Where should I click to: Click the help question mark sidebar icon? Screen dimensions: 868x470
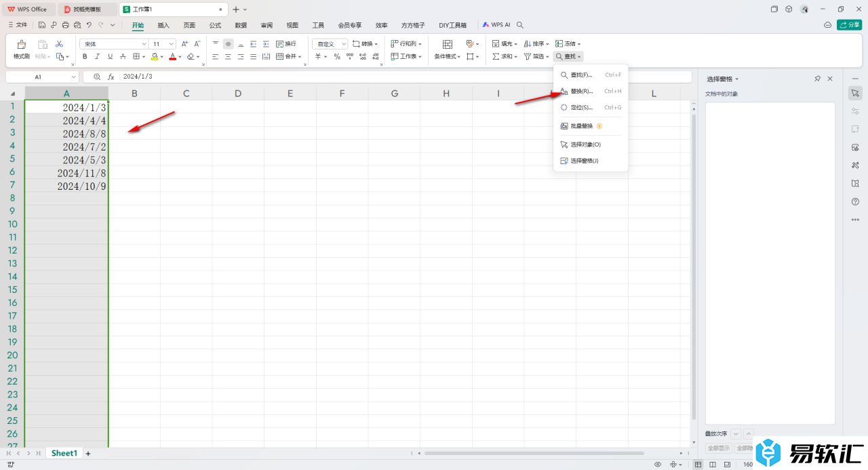click(855, 201)
